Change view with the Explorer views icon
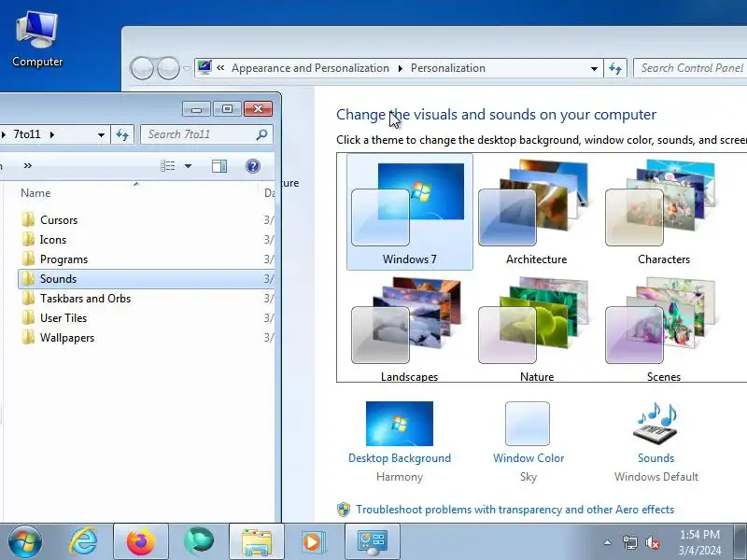Viewport: 747px width, 560px height. coord(168,166)
